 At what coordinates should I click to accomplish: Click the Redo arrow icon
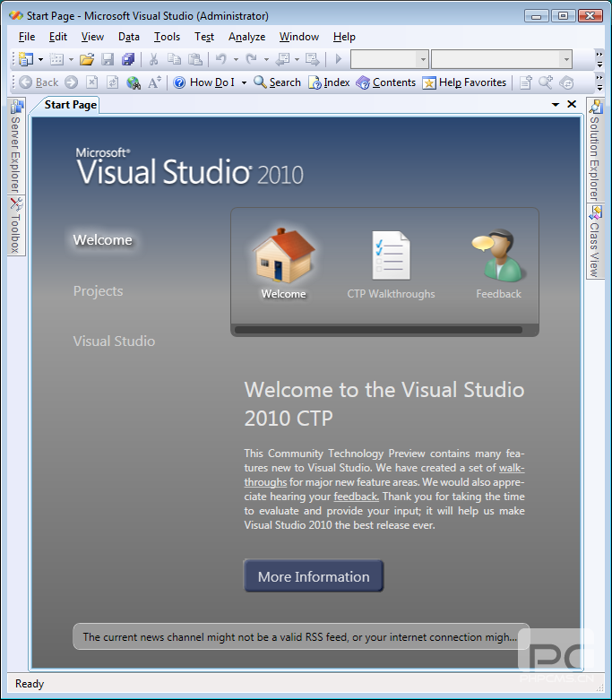pyautogui.click(x=251, y=59)
